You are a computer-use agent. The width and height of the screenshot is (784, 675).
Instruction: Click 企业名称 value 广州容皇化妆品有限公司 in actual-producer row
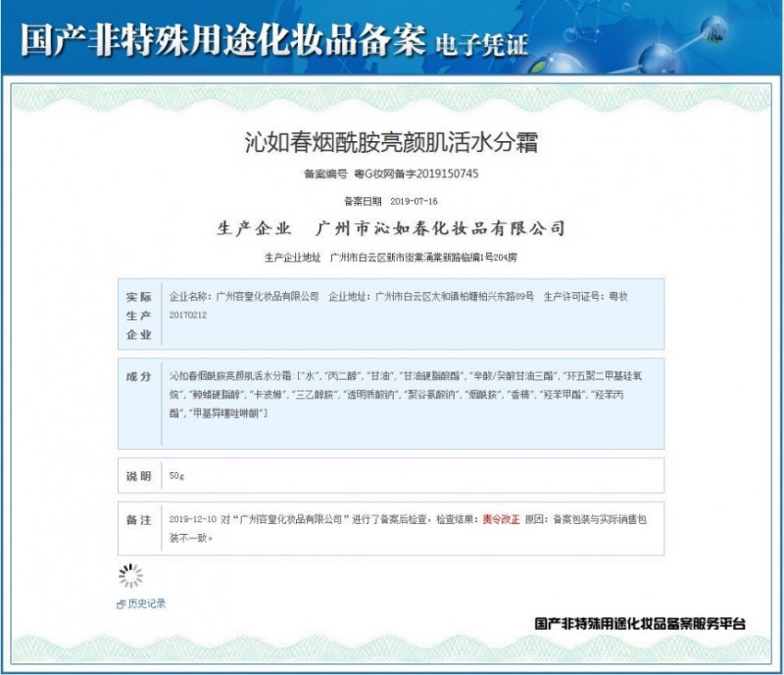[268, 297]
